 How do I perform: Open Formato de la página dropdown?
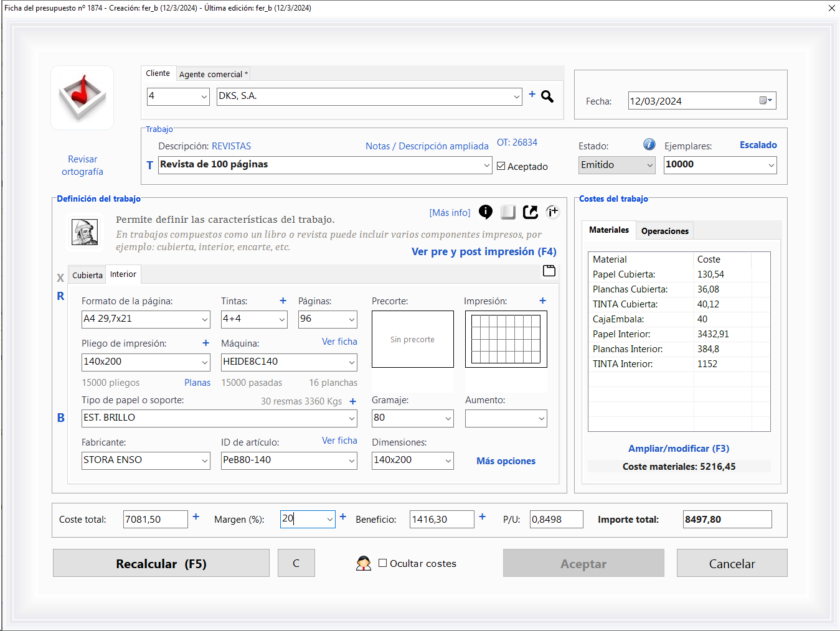click(x=205, y=320)
